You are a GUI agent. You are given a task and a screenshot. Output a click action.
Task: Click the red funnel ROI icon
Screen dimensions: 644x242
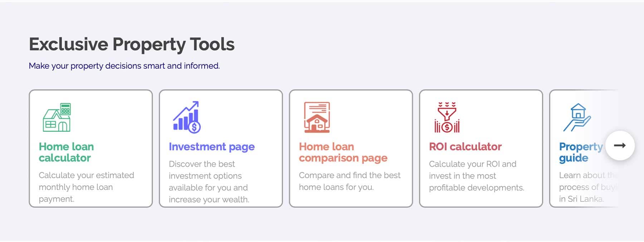[447, 117]
